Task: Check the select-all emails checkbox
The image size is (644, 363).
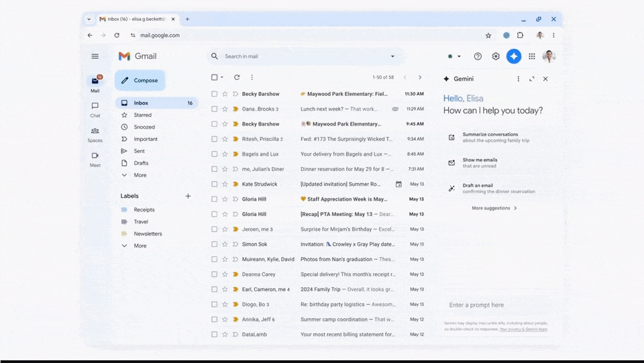Action: point(215,77)
